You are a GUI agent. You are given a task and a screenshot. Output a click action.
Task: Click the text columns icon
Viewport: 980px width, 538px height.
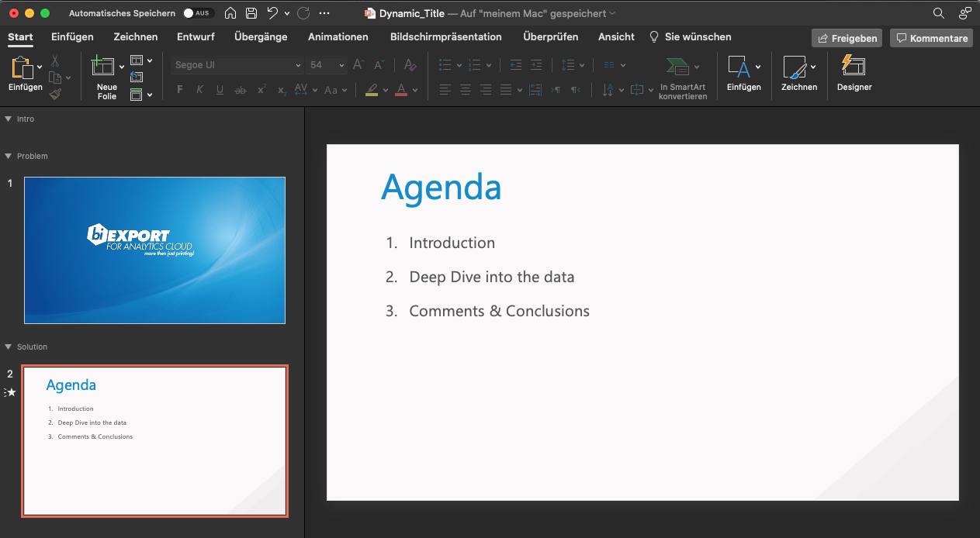(x=609, y=65)
